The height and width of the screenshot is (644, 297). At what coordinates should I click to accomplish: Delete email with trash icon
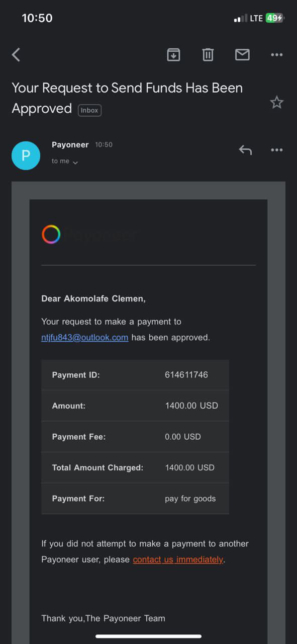208,54
